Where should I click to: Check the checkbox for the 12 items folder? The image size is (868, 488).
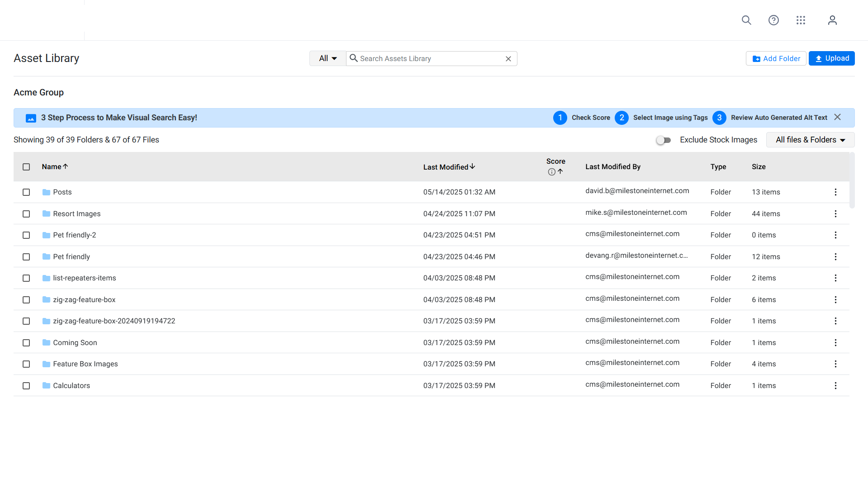click(x=26, y=257)
